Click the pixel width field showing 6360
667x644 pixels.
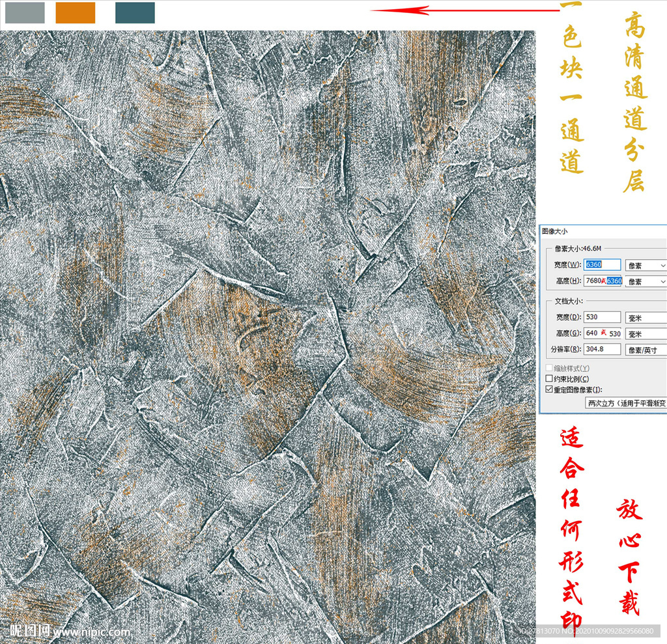(603, 265)
